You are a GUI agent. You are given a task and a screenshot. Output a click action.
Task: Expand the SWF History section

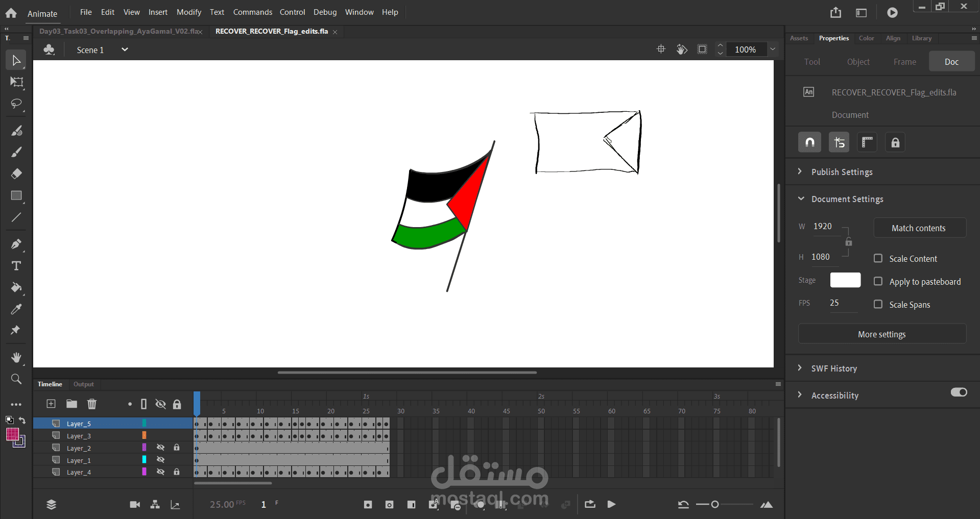(800, 368)
